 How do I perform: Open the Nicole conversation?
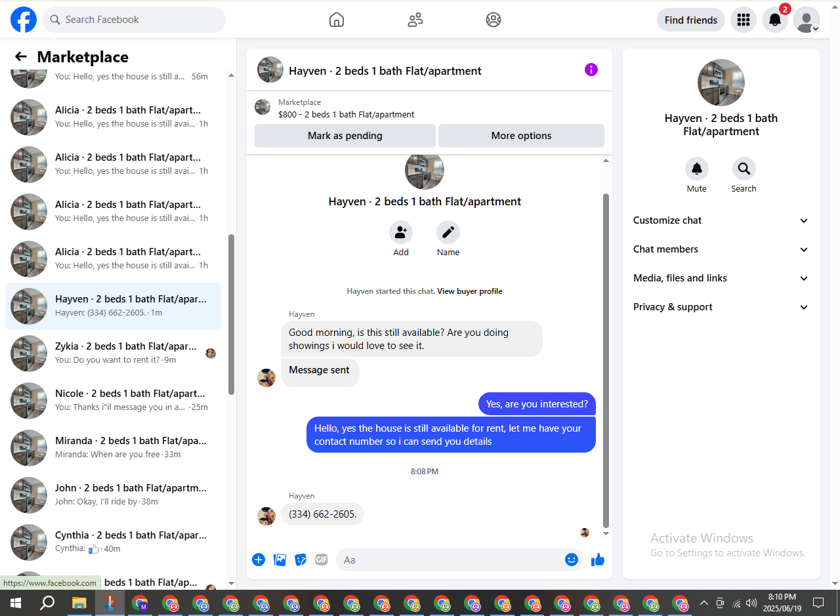click(x=113, y=401)
